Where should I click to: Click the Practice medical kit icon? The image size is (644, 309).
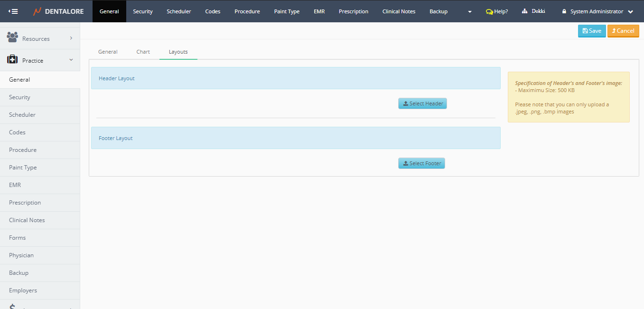[13, 60]
